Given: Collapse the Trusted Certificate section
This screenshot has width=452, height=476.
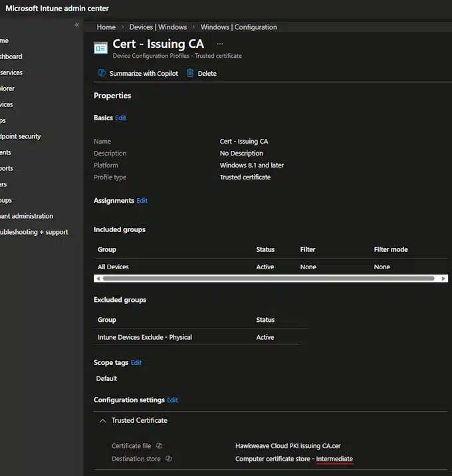Looking at the screenshot, I should [103, 420].
